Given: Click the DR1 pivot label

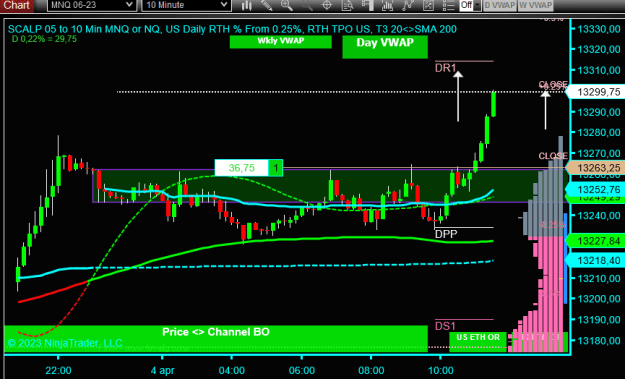Looking at the screenshot, I should [x=445, y=68].
